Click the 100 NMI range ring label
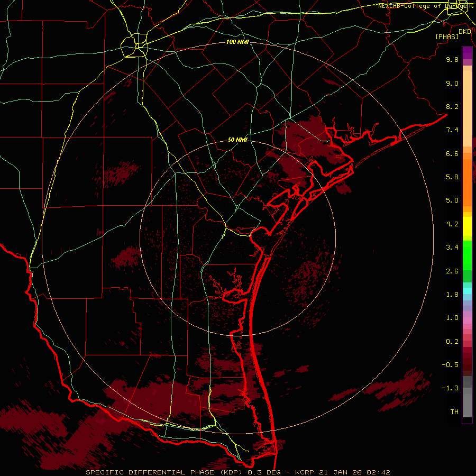The width and height of the screenshot is (476, 476). point(237,42)
